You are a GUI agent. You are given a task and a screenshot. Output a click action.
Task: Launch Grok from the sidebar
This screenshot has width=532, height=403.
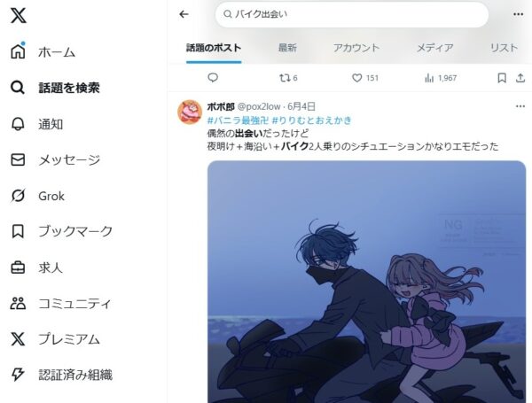pos(37,196)
